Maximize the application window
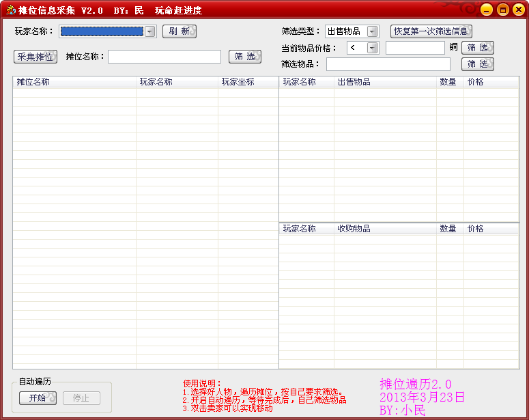Screen dimensions: 529x420 tap(502, 10)
